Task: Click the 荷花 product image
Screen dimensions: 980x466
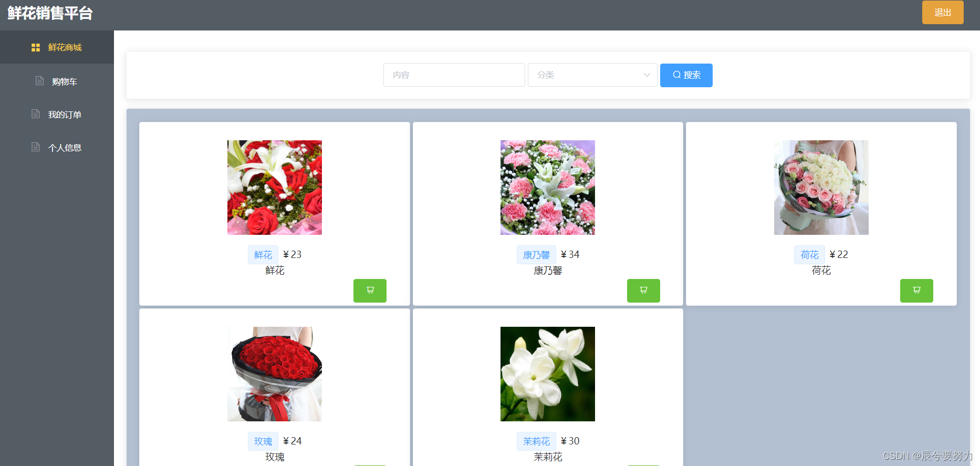Action: click(x=821, y=188)
